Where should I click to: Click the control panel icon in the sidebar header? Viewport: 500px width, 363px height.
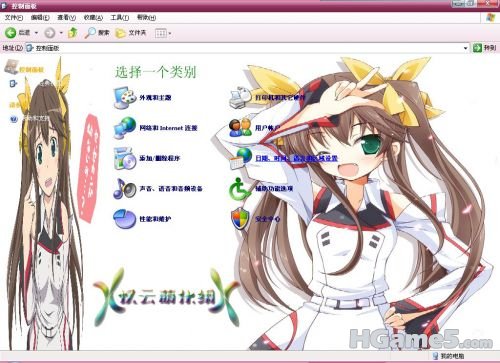11,67
